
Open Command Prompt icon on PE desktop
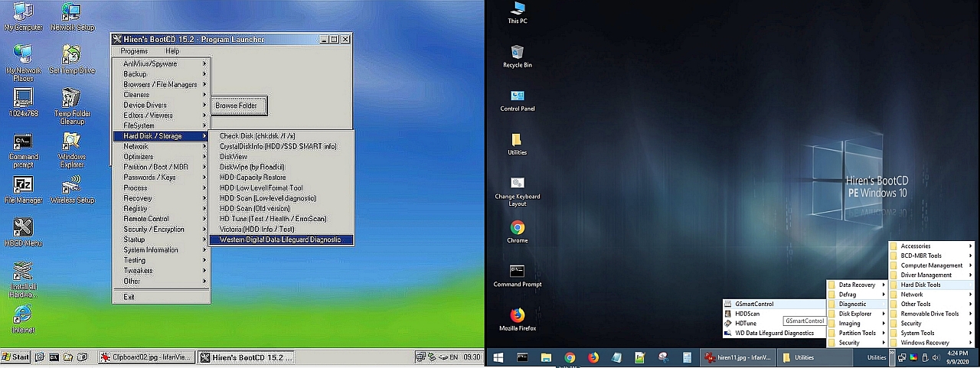(x=518, y=275)
